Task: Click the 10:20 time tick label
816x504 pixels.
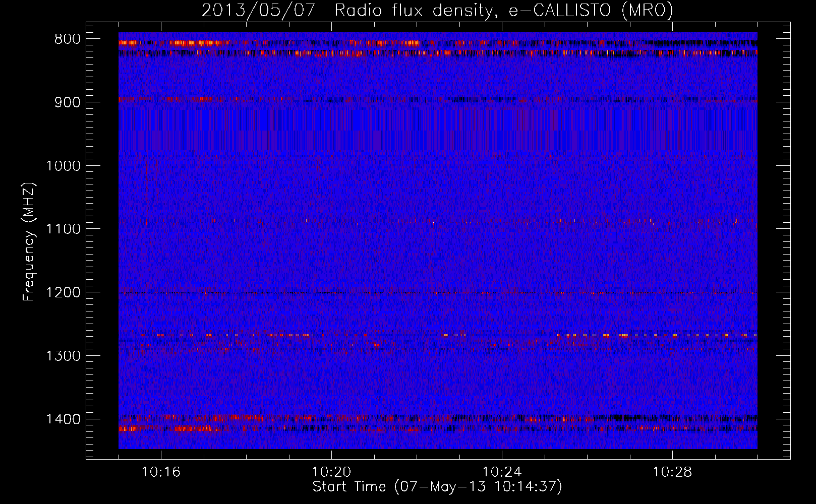Action: (x=331, y=472)
